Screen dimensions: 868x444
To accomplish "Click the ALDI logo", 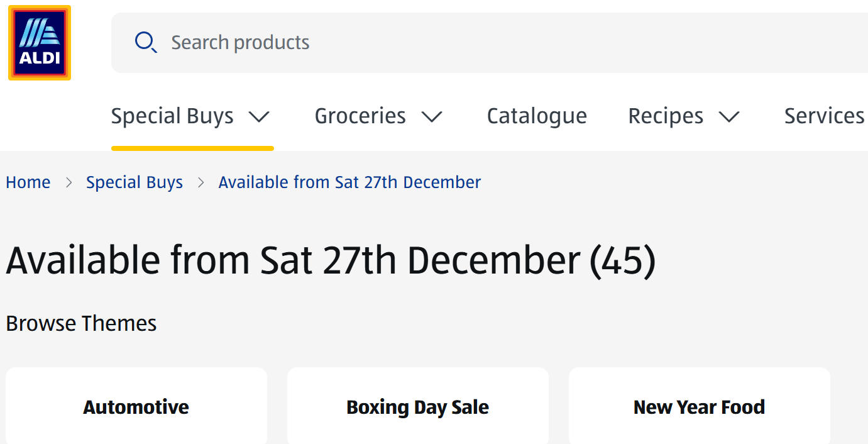I will click(x=40, y=43).
